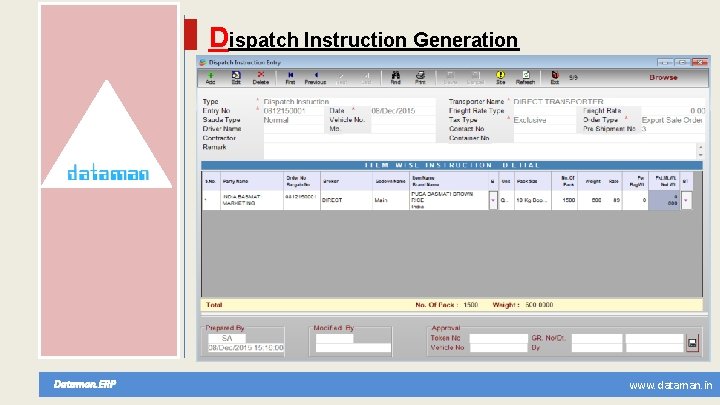
Task: Click the Exit toolbar icon
Action: [555, 78]
